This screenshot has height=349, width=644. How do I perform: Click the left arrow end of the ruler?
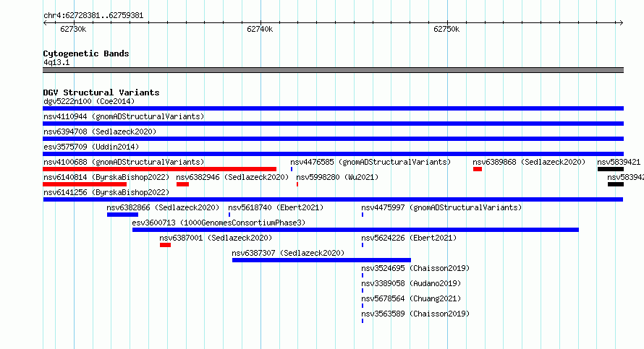(45, 23)
